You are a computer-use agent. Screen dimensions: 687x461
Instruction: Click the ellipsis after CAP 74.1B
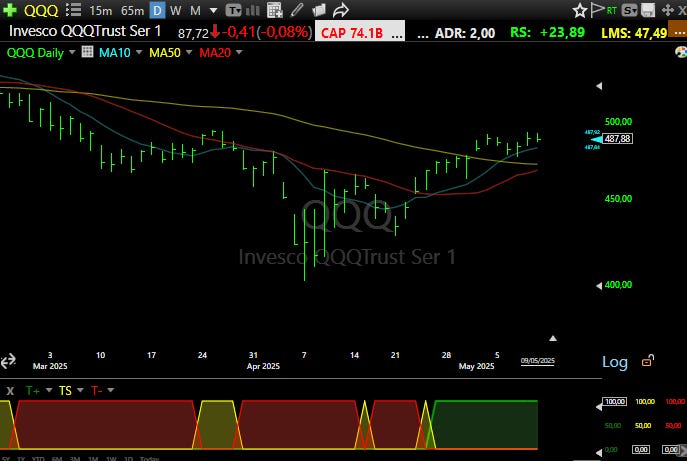397,35
